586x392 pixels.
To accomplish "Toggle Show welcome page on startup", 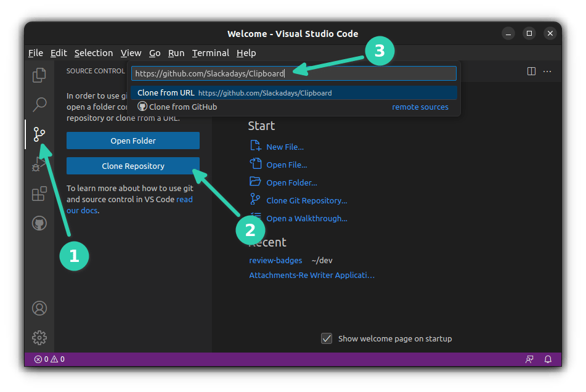I will 327,338.
